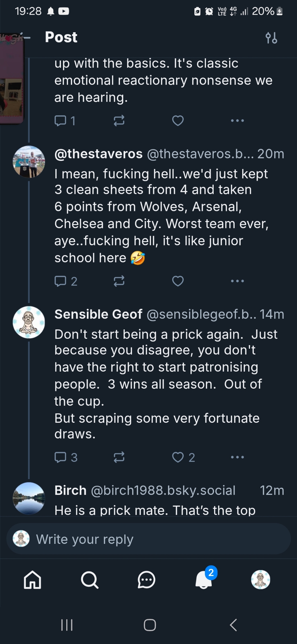Like the @thestaveros post
This screenshot has height=644, width=297.
[x=178, y=281]
